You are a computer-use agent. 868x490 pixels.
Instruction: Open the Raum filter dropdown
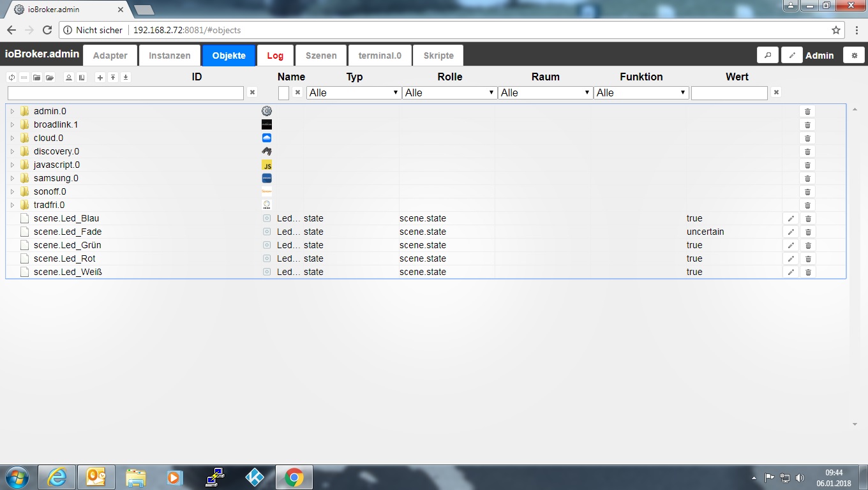[x=545, y=93]
